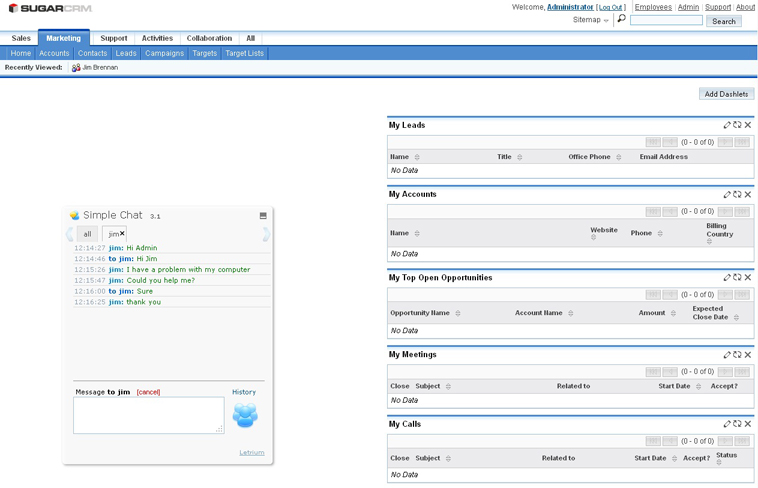Image resolution: width=758 pixels, height=488 pixels.
Task: Click the Log Out link
Action: pos(611,7)
